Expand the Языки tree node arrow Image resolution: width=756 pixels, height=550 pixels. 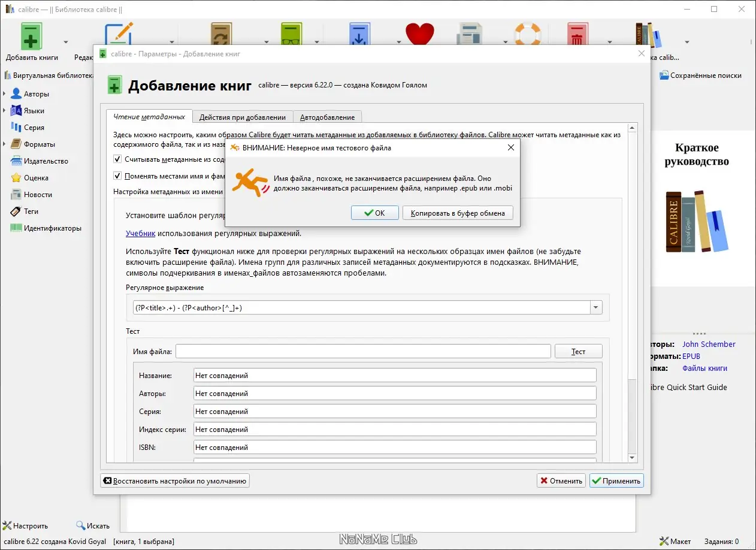click(5, 110)
